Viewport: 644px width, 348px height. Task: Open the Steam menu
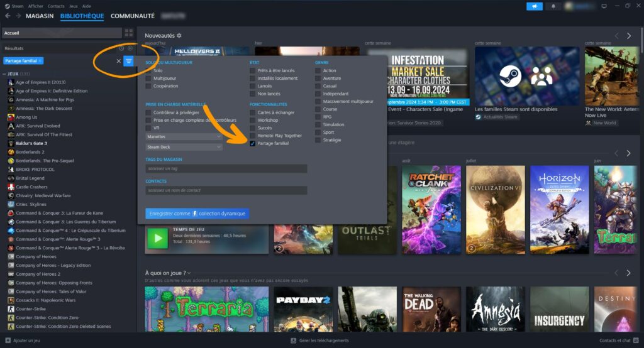[17, 6]
